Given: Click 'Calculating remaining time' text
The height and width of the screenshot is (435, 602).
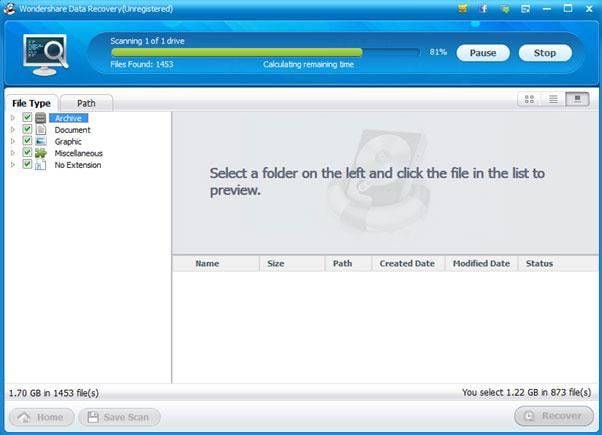Looking at the screenshot, I should click(308, 65).
